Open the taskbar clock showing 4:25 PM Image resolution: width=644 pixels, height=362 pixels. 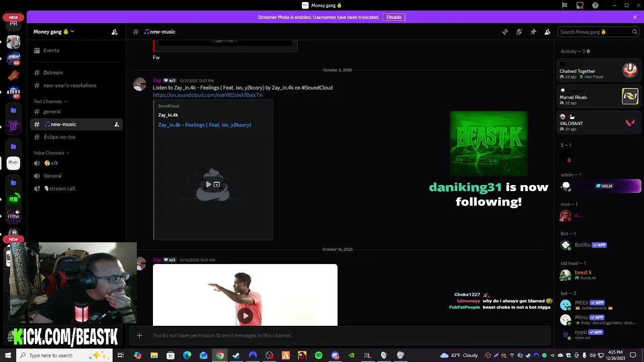point(615,355)
